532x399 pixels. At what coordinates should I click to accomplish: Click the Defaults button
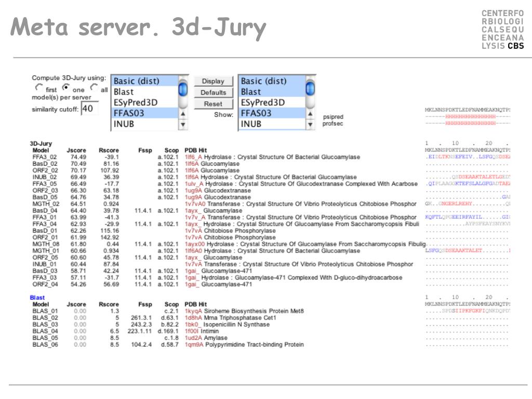214,92
